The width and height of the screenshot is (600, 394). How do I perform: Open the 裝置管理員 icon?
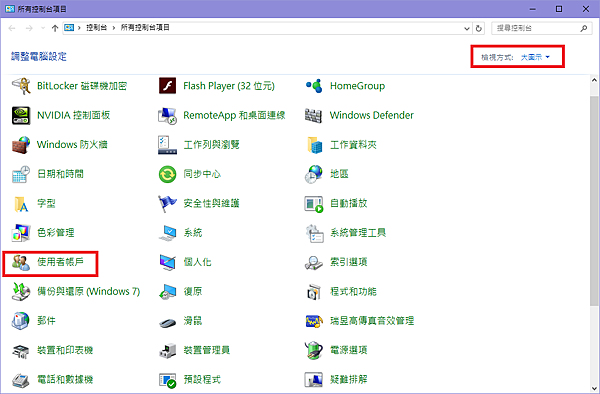click(167, 350)
